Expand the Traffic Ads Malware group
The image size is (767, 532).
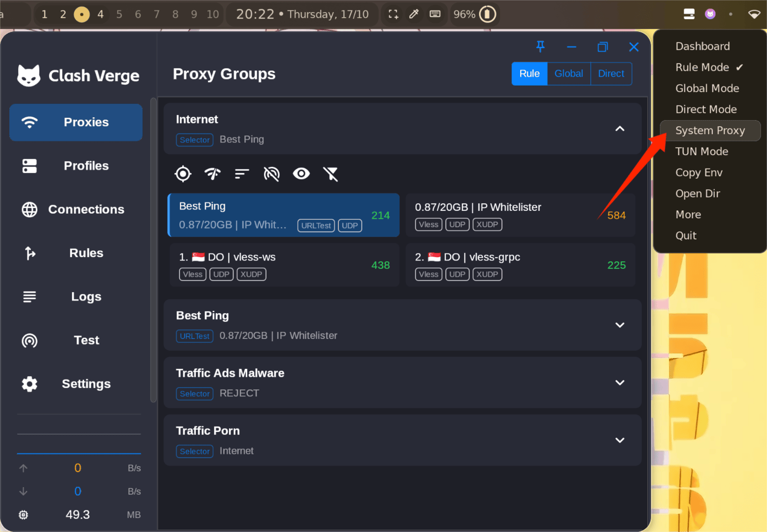coord(620,383)
